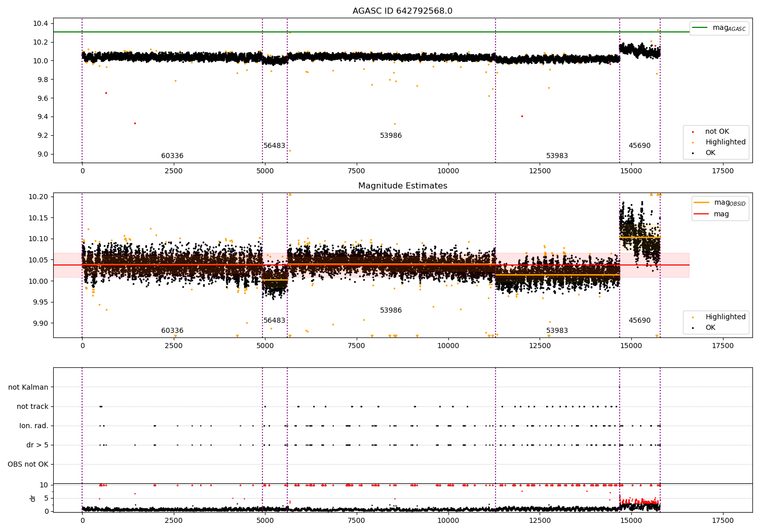Click the red line sample beside 'mag' legend

701,214
